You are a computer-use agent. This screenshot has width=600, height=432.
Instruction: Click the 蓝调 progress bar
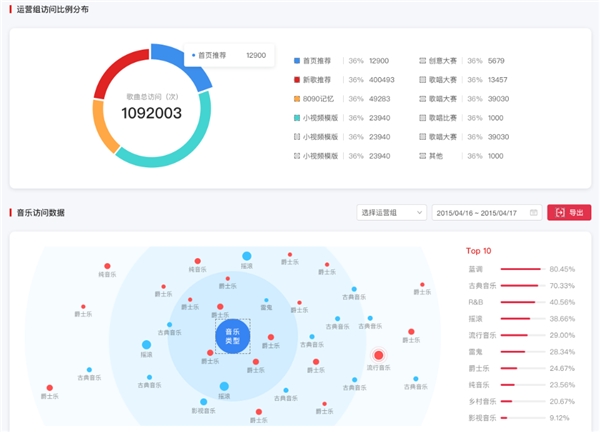pos(523,269)
